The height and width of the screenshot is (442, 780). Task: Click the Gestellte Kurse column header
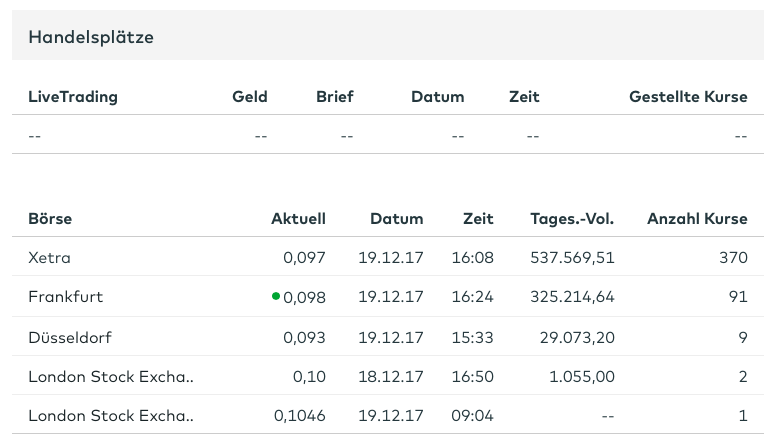tap(688, 97)
